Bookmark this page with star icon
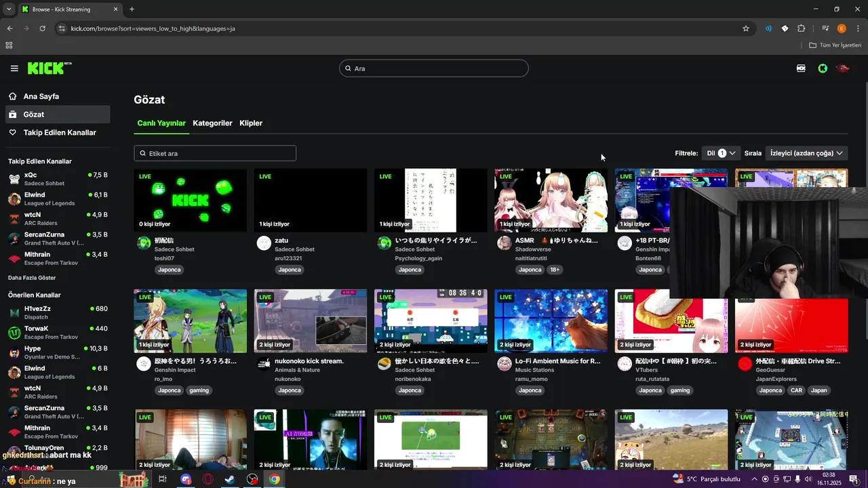 (746, 28)
